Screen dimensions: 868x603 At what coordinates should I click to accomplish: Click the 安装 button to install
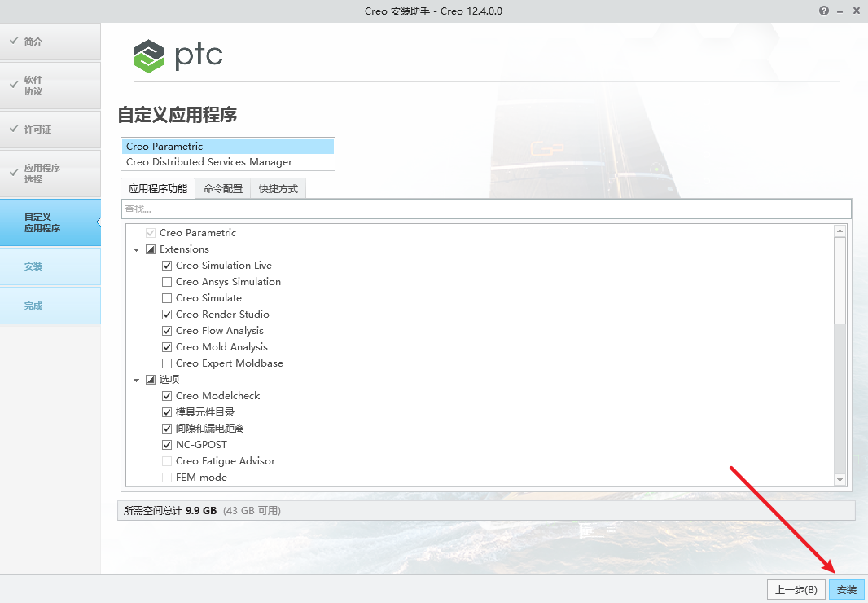click(847, 590)
